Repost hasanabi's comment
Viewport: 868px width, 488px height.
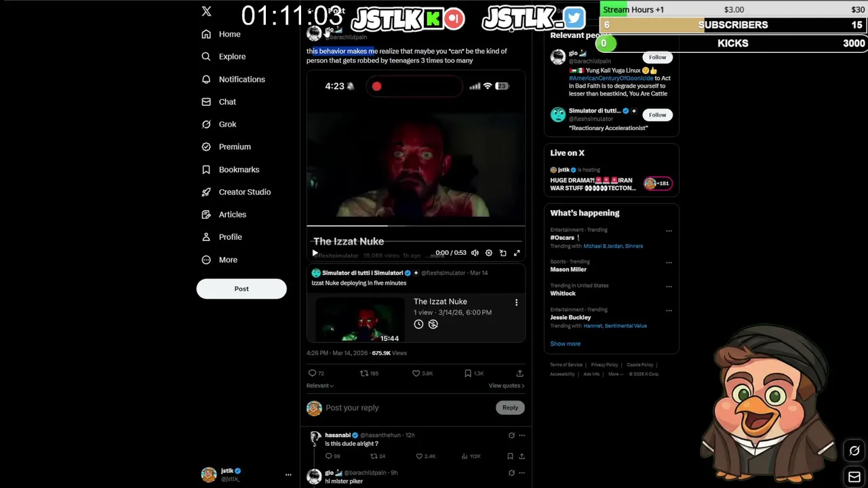click(x=378, y=456)
